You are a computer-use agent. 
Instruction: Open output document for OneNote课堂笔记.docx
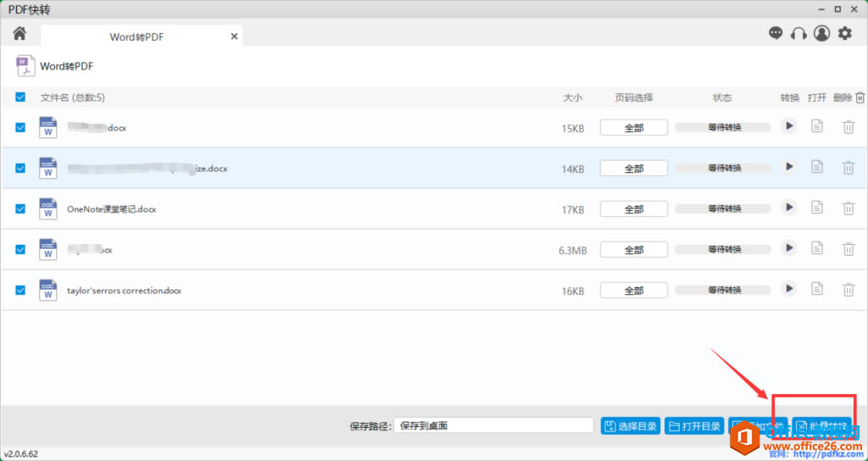pyautogui.click(x=817, y=208)
